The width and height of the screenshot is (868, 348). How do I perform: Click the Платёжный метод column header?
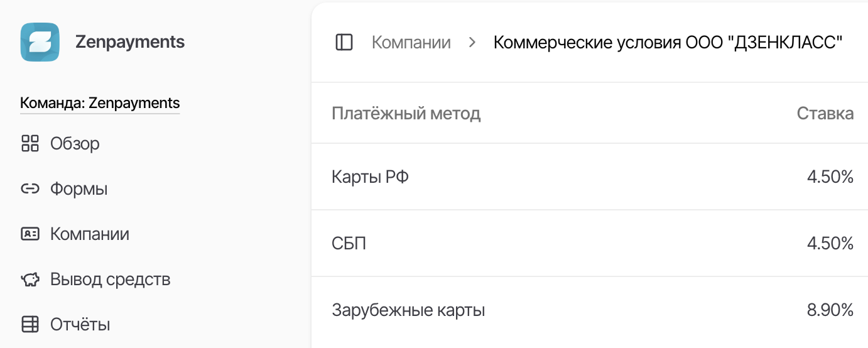tap(406, 113)
